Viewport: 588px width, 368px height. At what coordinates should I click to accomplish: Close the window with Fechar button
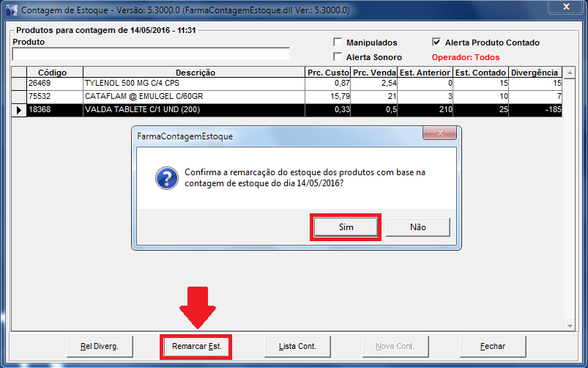pyautogui.click(x=492, y=345)
